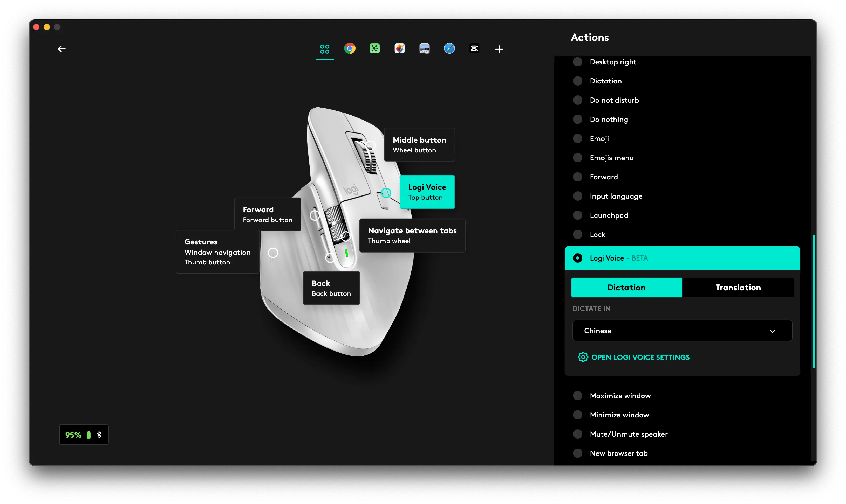Go back using the left arrow
846x504 pixels.
click(x=62, y=49)
